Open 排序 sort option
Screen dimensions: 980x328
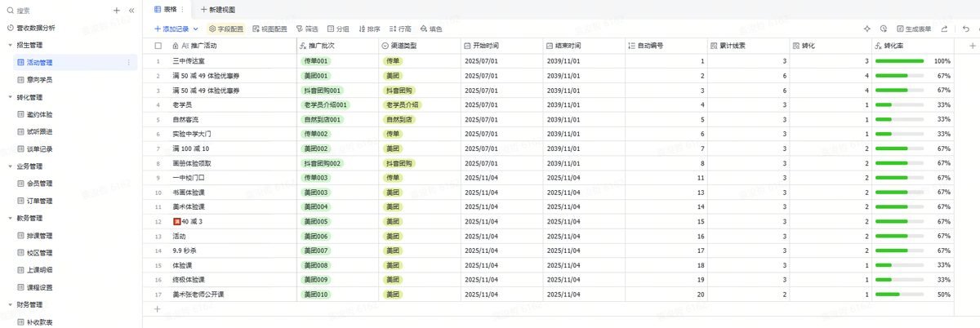click(368, 29)
